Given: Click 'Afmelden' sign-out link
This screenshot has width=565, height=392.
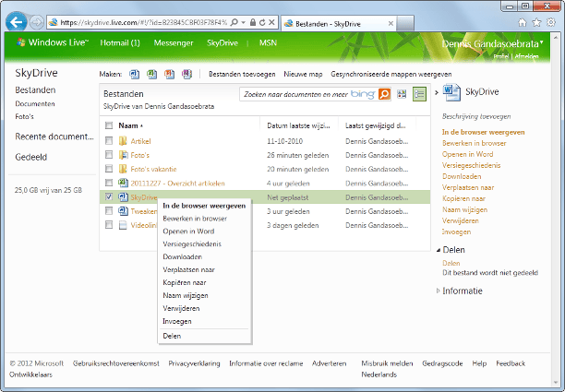Looking at the screenshot, I should (527, 56).
